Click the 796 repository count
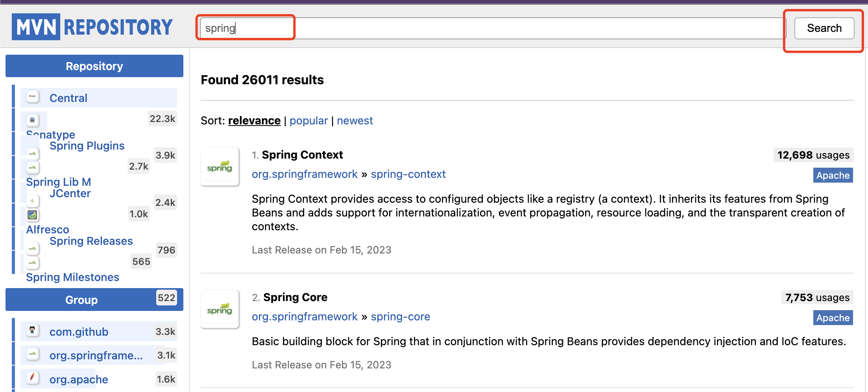This screenshot has width=868, height=392. [166, 250]
